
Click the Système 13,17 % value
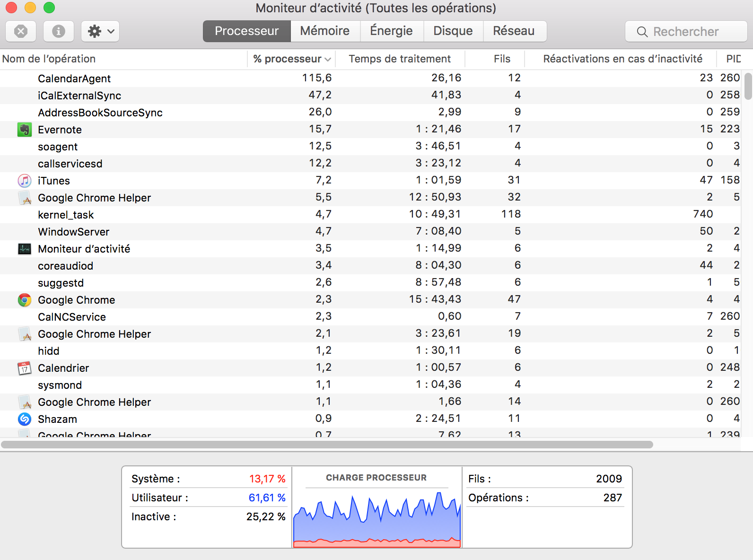(x=267, y=479)
